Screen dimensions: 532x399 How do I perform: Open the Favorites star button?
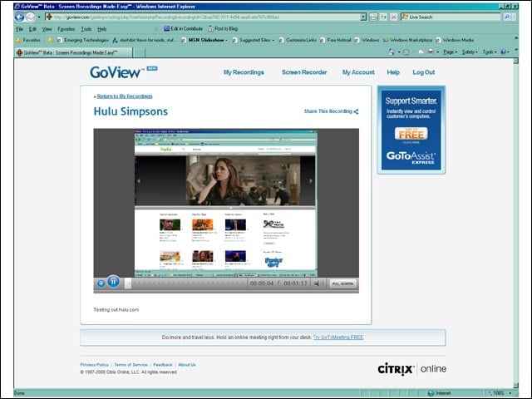(x=28, y=40)
